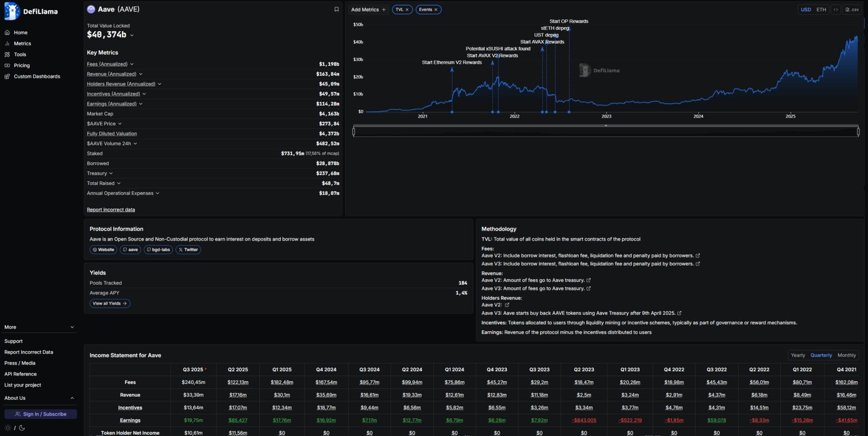Switch to the dark mode moon icon
868x436 pixels.
pyautogui.click(x=22, y=428)
